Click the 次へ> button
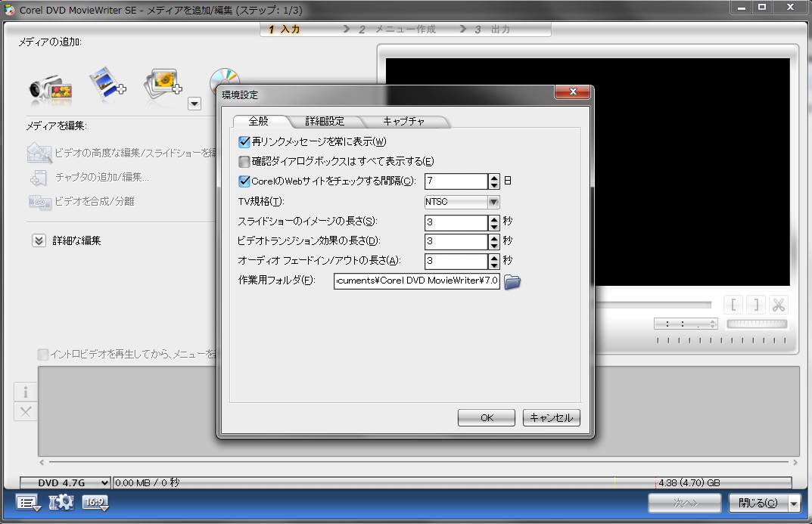Viewport: 812px width, 524px height. tap(685, 503)
